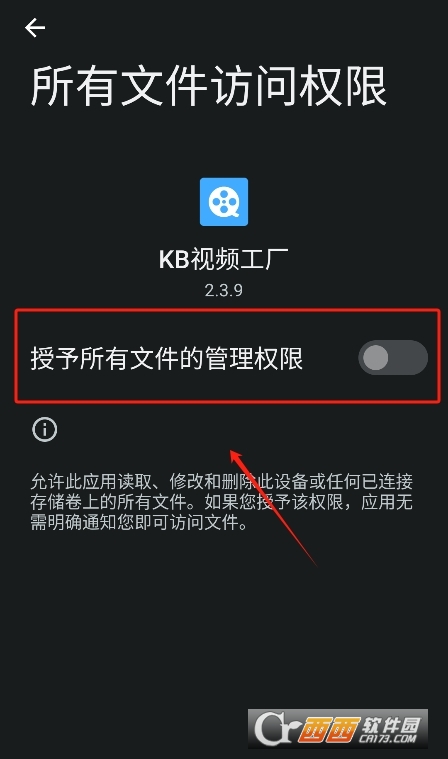Click the Cr logo in the watermark
This screenshot has height=759, width=448.
273,729
